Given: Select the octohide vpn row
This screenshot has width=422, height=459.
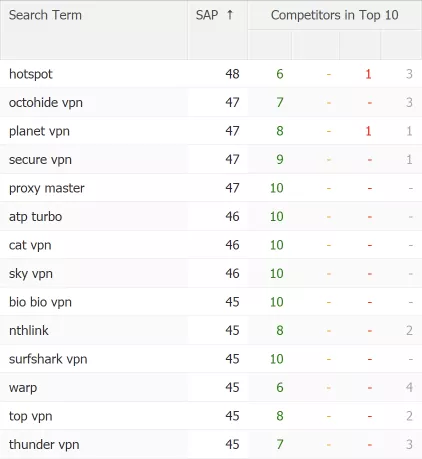Looking at the screenshot, I should [x=211, y=102].
